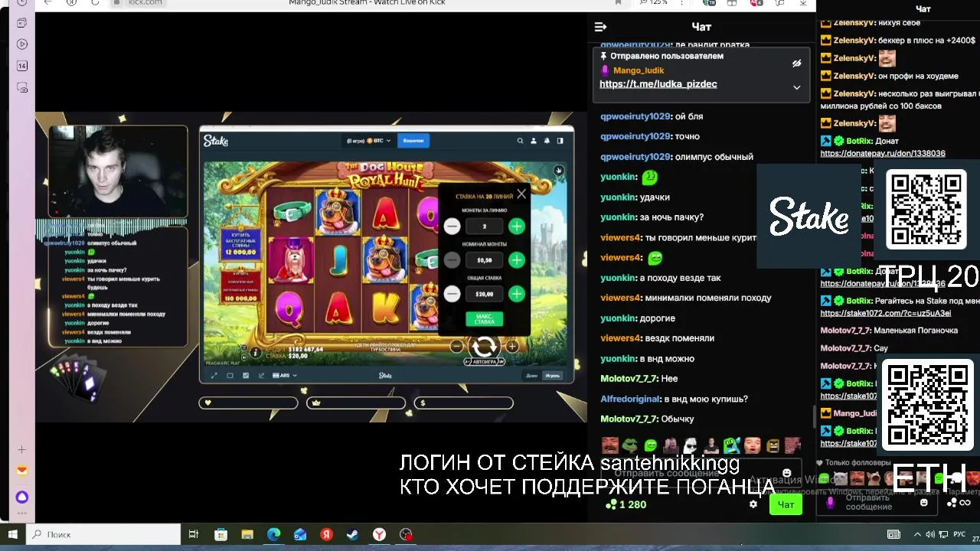Viewport: 980px width, 551px height.
Task: Open purple circle icon in browser sidebar
Action: [x=21, y=497]
